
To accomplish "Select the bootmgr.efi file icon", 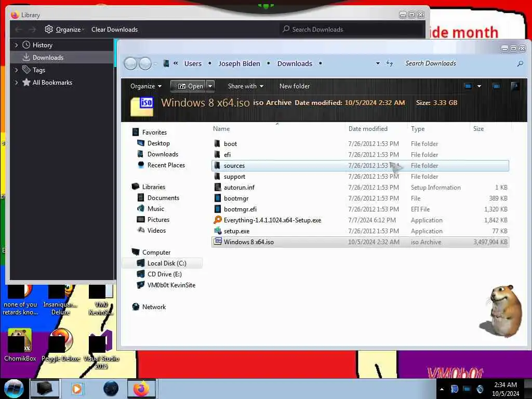I will (218, 209).
